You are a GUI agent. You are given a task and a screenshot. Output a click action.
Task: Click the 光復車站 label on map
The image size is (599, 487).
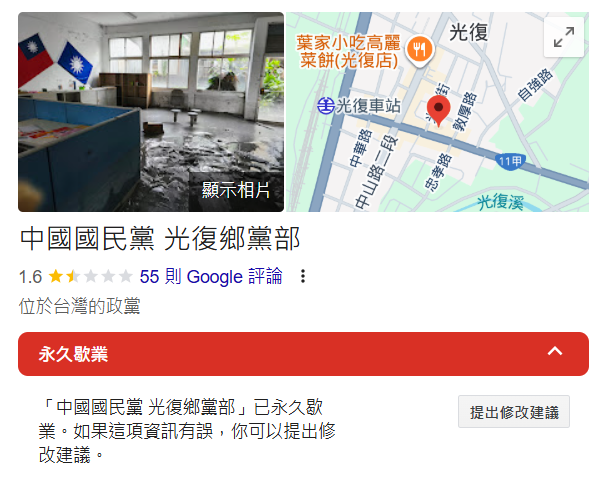[x=369, y=106]
